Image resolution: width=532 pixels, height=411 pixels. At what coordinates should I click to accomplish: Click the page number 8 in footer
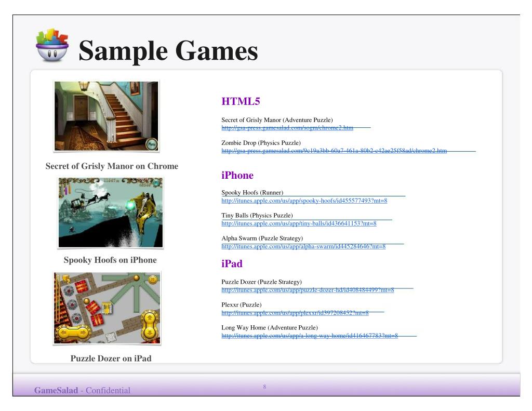[264, 387]
